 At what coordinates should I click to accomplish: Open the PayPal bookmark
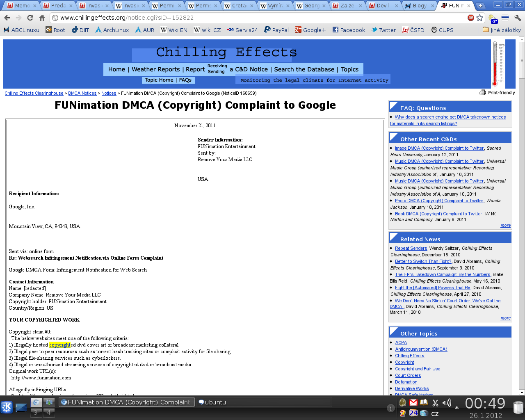tap(276, 30)
